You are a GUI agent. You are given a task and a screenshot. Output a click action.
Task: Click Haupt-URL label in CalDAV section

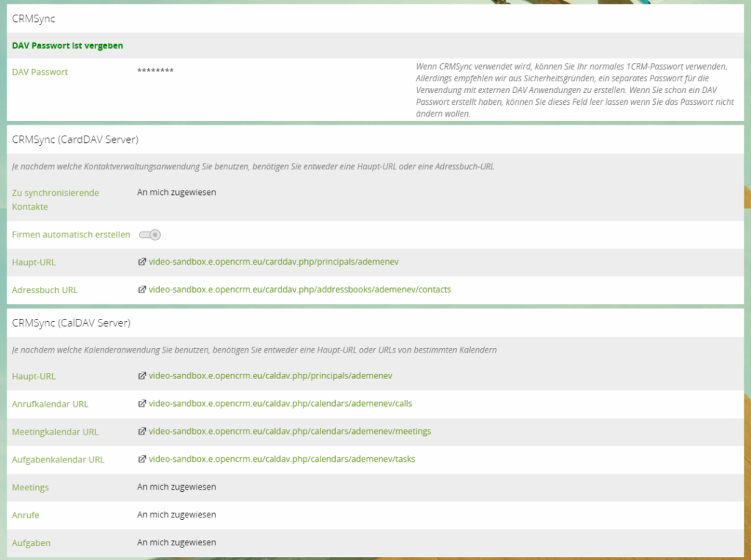34,376
